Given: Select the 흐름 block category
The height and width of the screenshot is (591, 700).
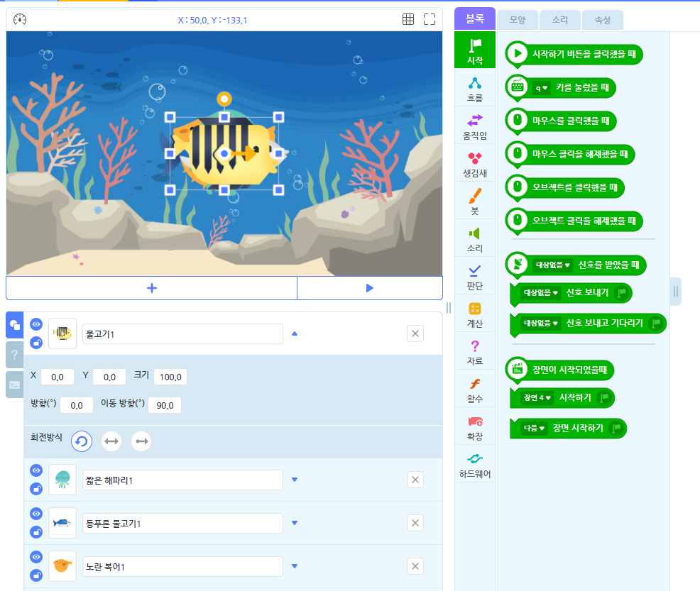Looking at the screenshot, I should click(x=474, y=89).
